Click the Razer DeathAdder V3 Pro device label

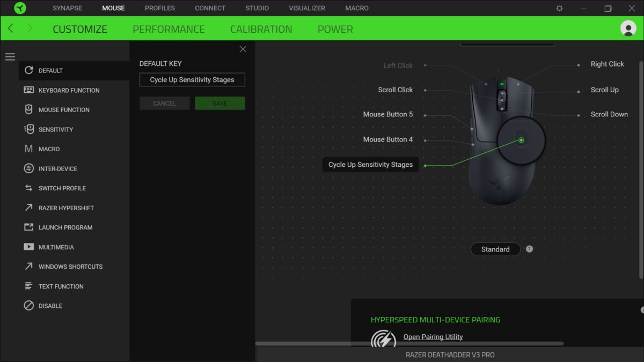450,354
